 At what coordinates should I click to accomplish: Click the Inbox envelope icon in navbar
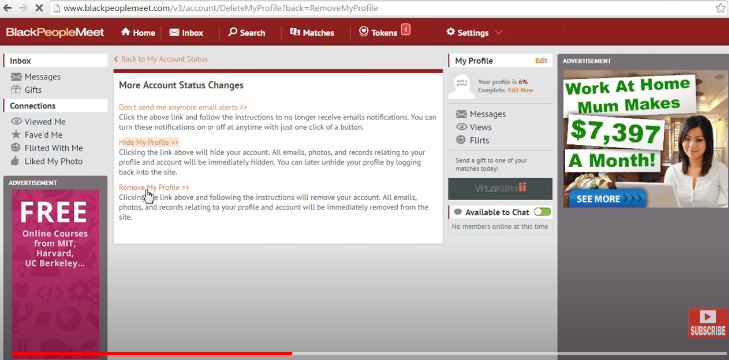(x=174, y=32)
